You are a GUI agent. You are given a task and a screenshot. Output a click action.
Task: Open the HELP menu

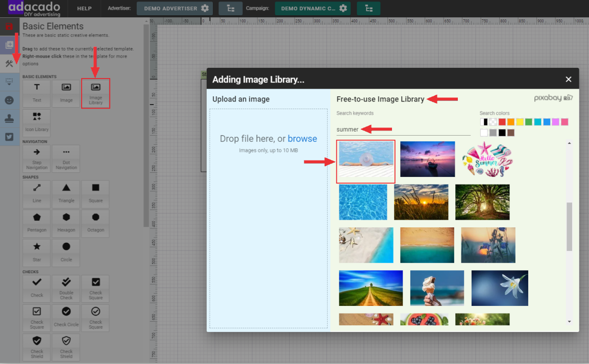point(84,8)
